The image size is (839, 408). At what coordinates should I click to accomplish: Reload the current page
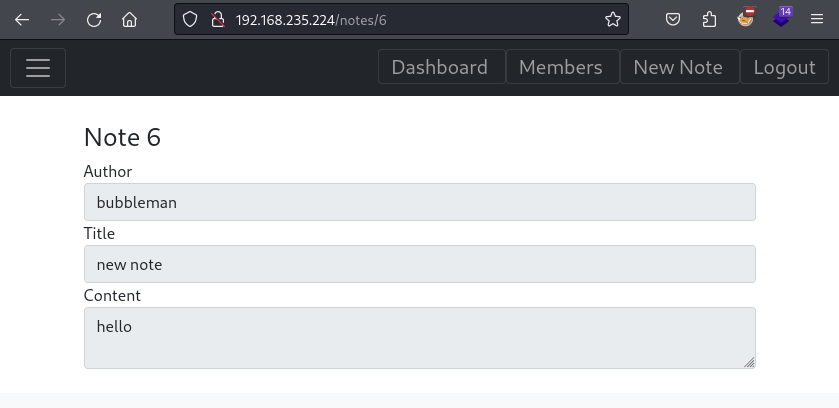pyautogui.click(x=94, y=19)
